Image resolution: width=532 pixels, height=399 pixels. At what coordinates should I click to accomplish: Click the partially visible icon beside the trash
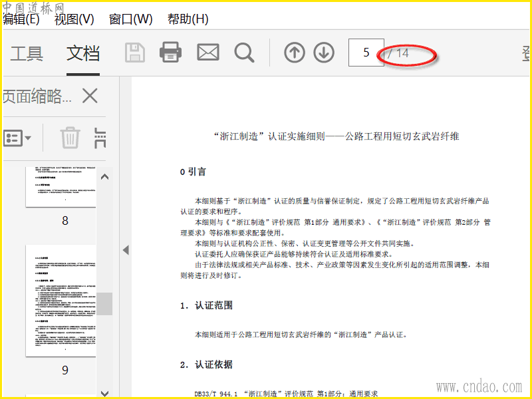click(x=100, y=138)
